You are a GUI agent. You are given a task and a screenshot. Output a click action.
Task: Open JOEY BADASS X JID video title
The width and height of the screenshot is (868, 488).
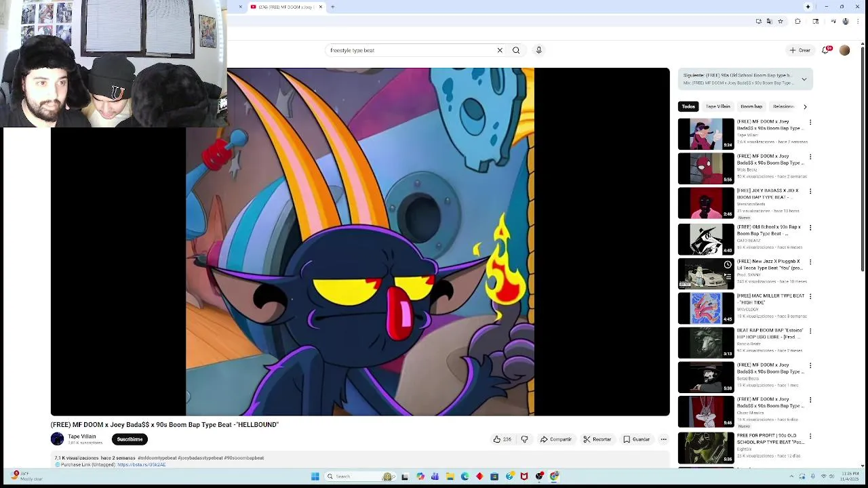click(x=768, y=194)
